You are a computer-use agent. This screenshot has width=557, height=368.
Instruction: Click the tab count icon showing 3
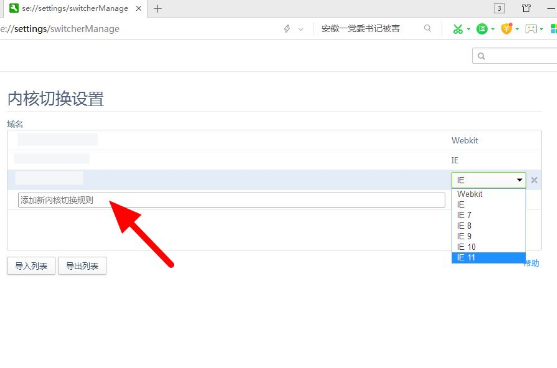pos(499,9)
